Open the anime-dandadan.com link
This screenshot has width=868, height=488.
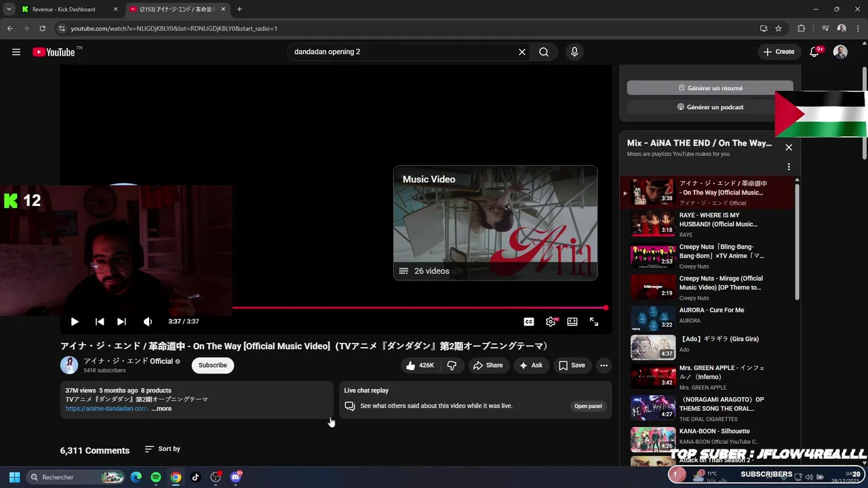pyautogui.click(x=106, y=409)
